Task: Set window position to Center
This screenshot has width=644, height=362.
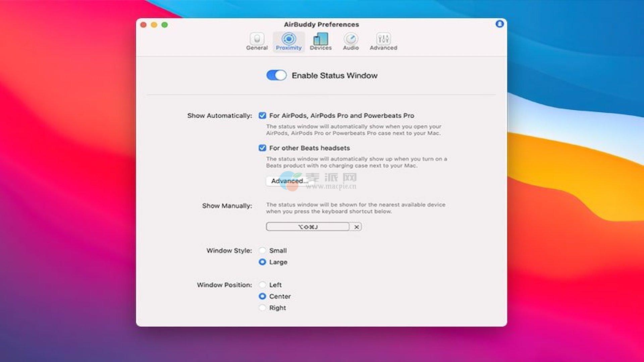Action: coord(262,296)
